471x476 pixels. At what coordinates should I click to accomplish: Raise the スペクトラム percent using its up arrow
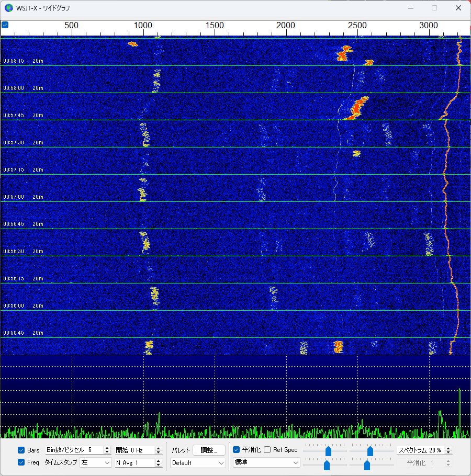448,448
